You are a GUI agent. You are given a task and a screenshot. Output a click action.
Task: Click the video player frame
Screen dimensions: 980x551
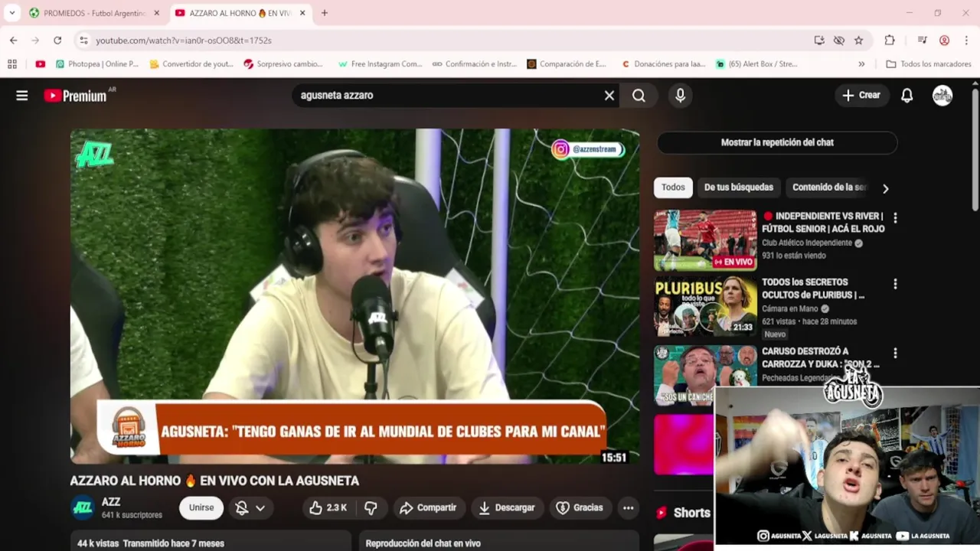pyautogui.click(x=355, y=296)
